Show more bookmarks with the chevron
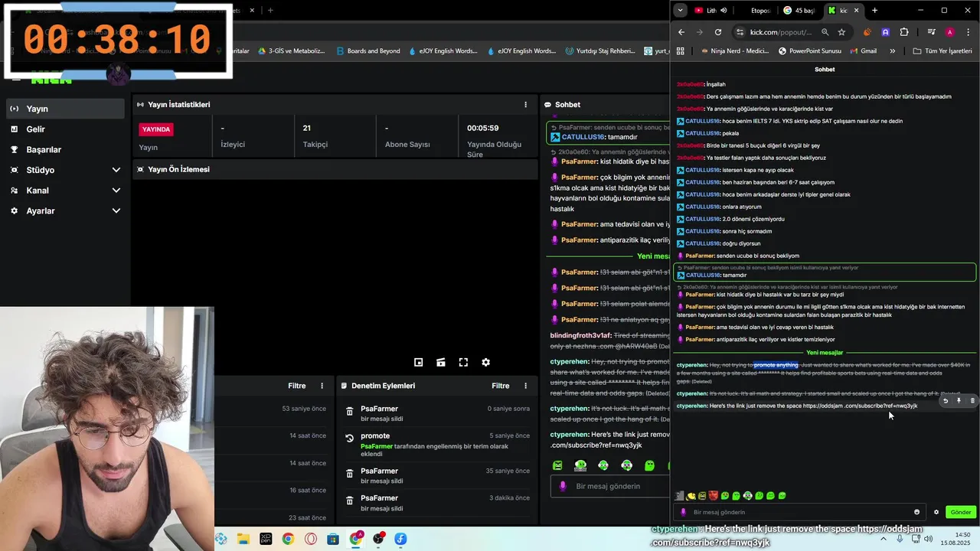The height and width of the screenshot is (551, 980). click(x=892, y=51)
